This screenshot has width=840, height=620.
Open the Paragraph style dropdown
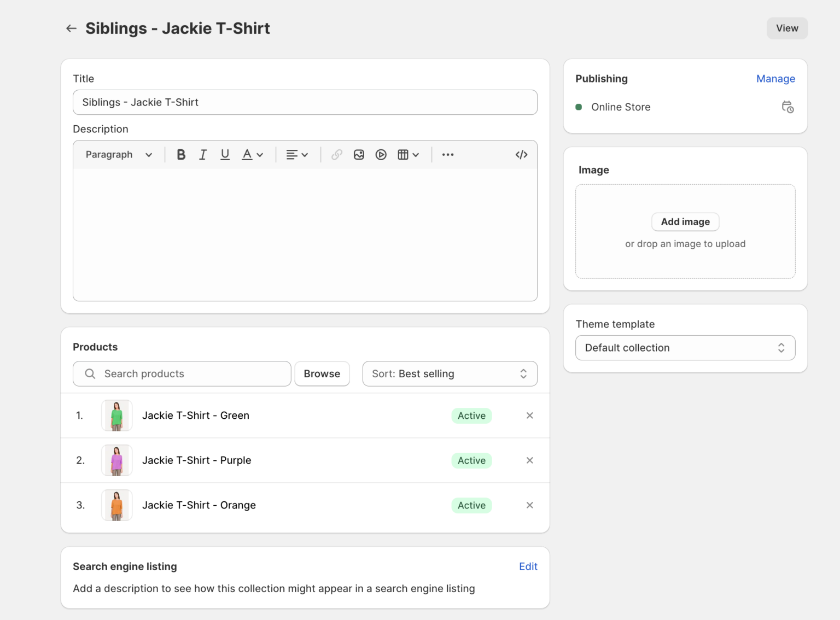pyautogui.click(x=118, y=154)
